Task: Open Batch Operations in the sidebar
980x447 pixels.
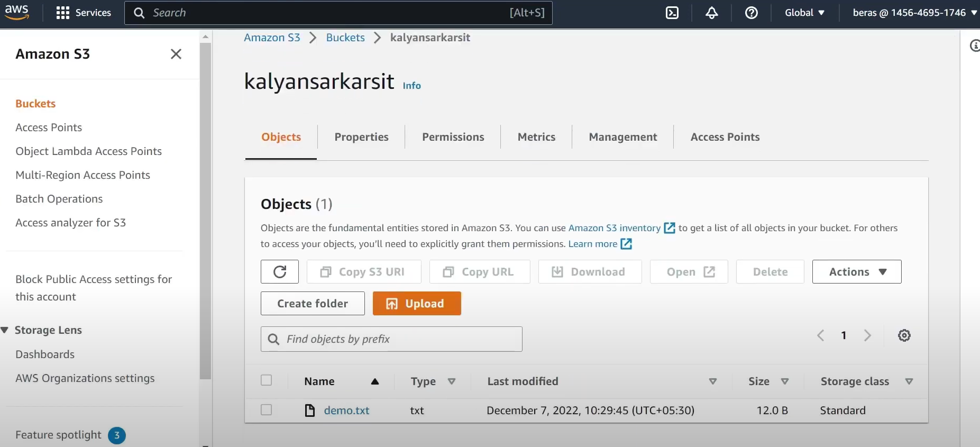Action: tap(59, 199)
